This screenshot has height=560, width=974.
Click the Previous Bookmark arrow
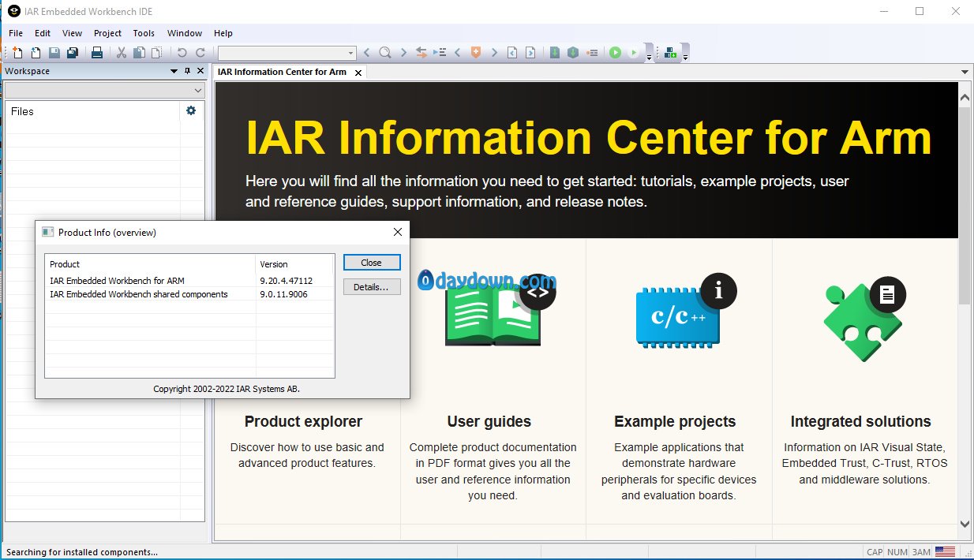[457, 53]
